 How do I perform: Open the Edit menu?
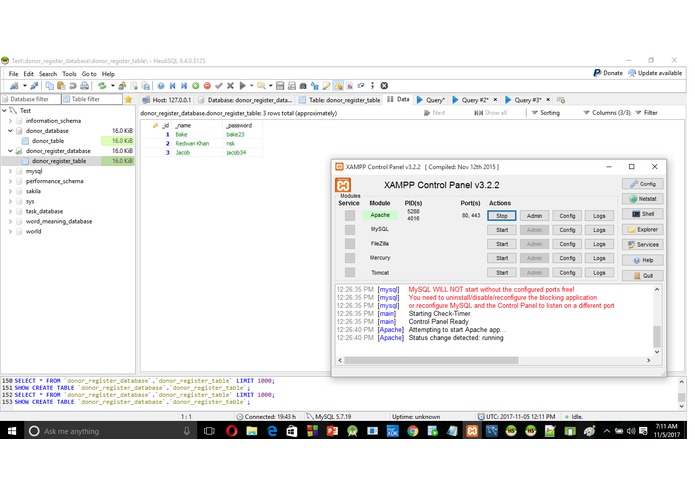pos(29,74)
